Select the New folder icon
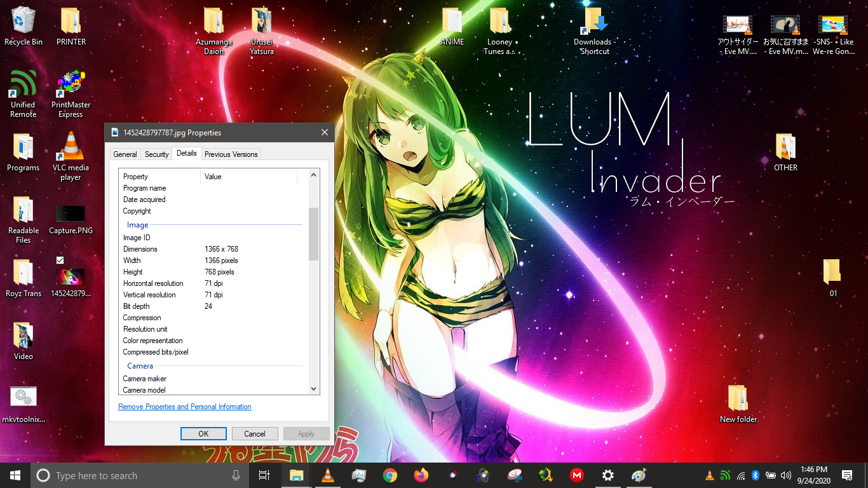This screenshot has width=868, height=488. click(x=738, y=403)
